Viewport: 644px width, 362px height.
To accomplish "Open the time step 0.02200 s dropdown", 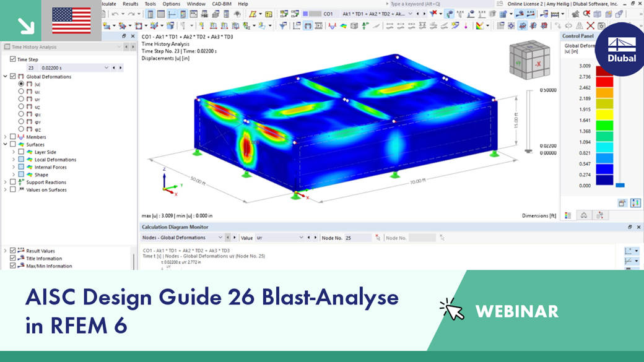I will coord(107,67).
